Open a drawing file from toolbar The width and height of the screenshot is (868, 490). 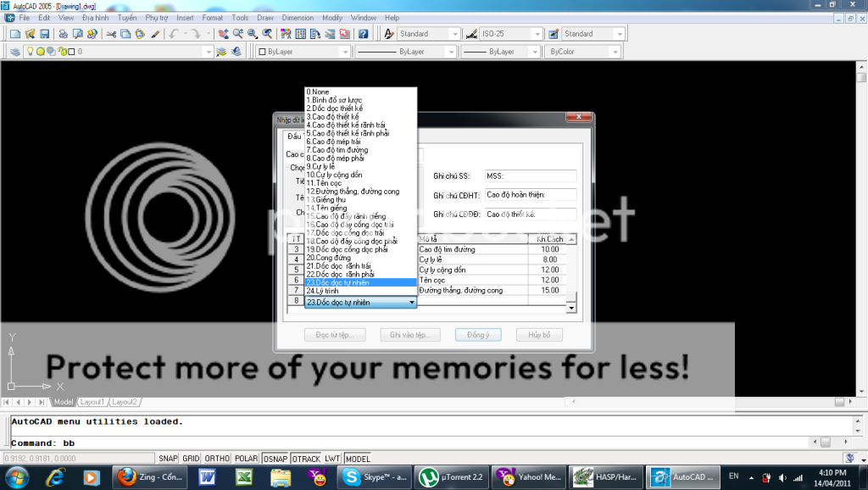click(x=30, y=34)
